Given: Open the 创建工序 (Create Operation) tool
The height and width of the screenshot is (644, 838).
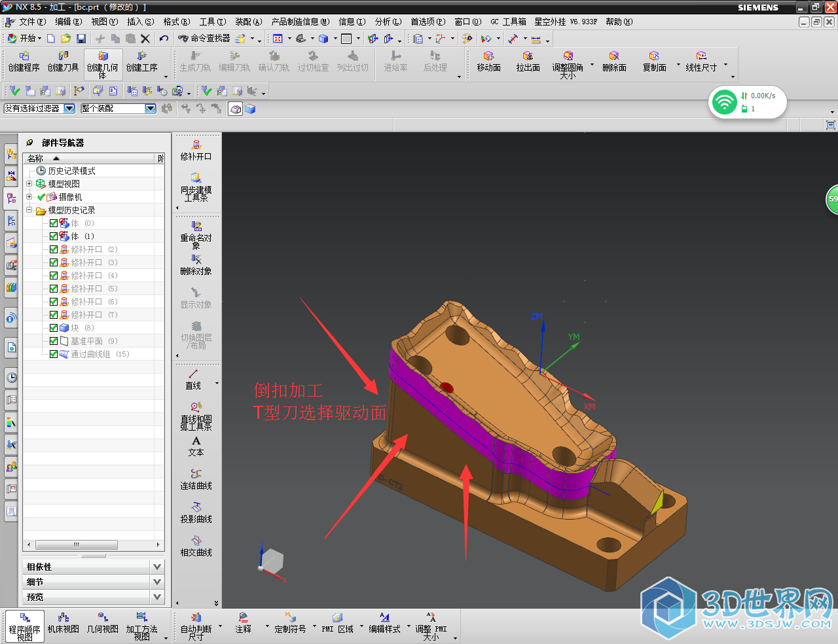Looking at the screenshot, I should coord(142,62).
